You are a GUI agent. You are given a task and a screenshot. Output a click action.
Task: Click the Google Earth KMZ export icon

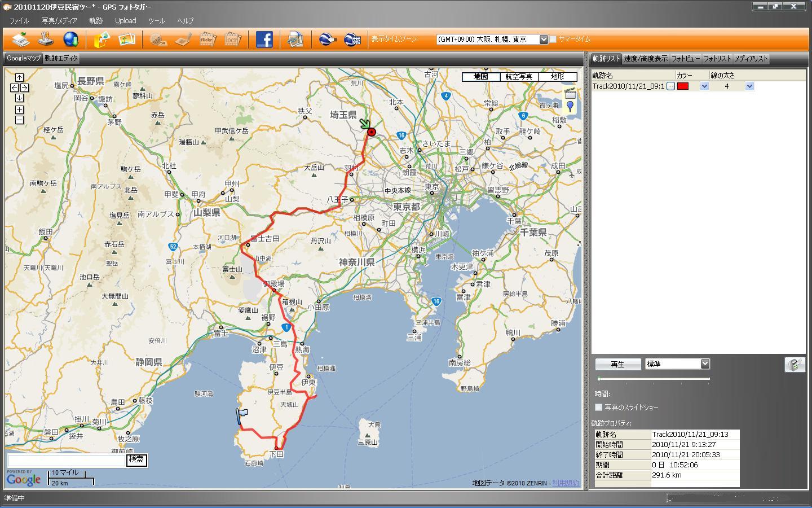tap(352, 40)
